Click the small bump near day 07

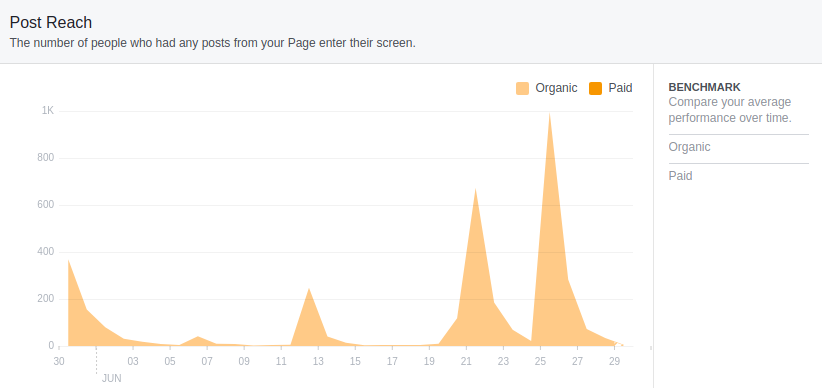coord(198,337)
